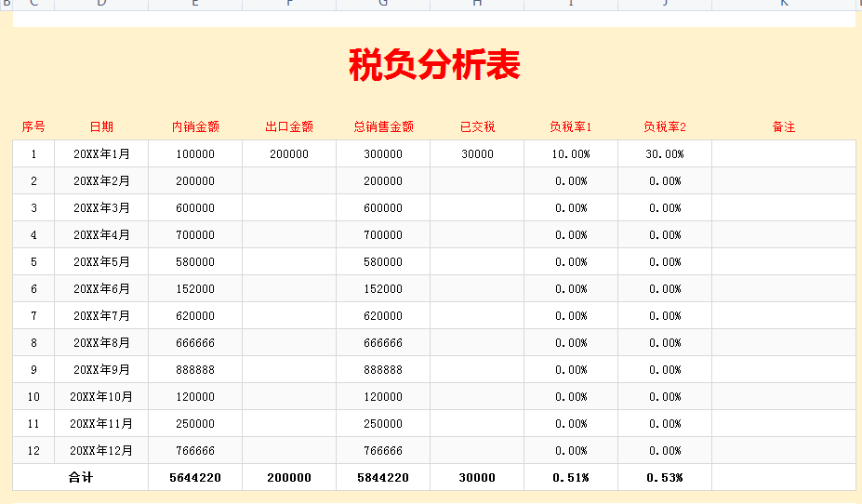Select total 内销金额 cell 5644220
The width and height of the screenshot is (862, 504).
(x=195, y=477)
